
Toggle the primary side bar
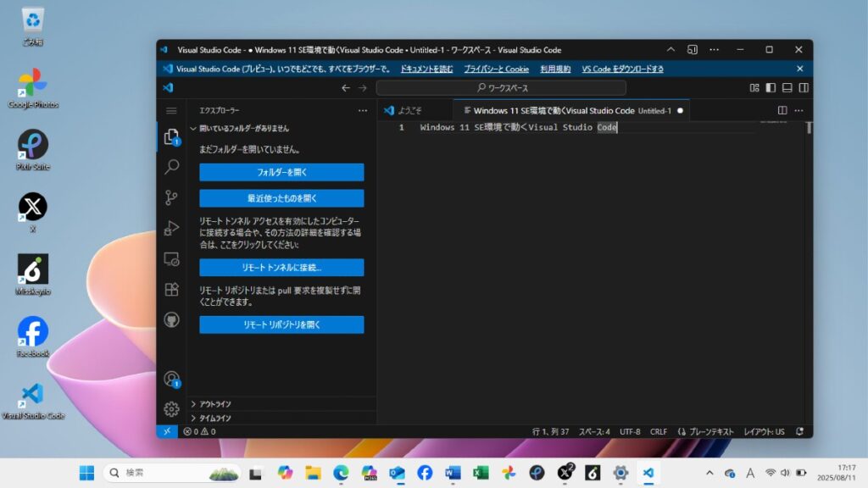coord(771,88)
